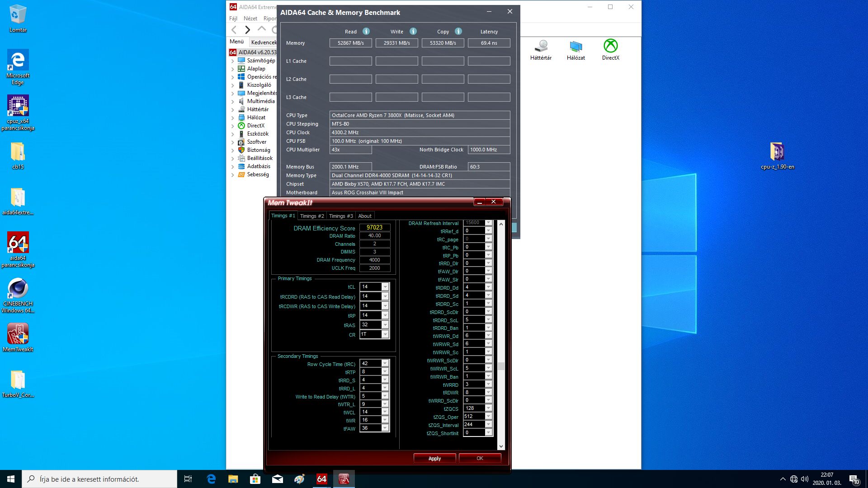Open CR command rate dropdown
Image resolution: width=868 pixels, height=488 pixels.
(x=385, y=334)
